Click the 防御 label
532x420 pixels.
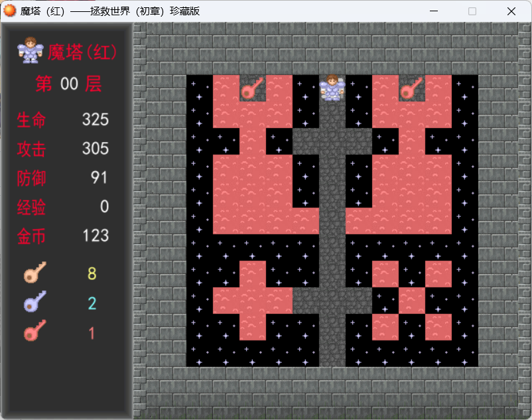pyautogui.click(x=31, y=178)
